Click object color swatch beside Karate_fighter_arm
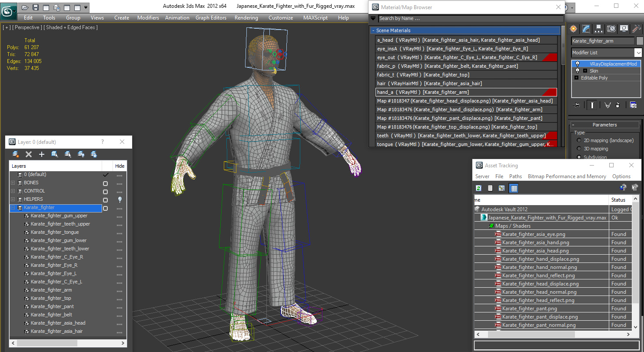Viewport: 644px width, 352px height. point(640,41)
